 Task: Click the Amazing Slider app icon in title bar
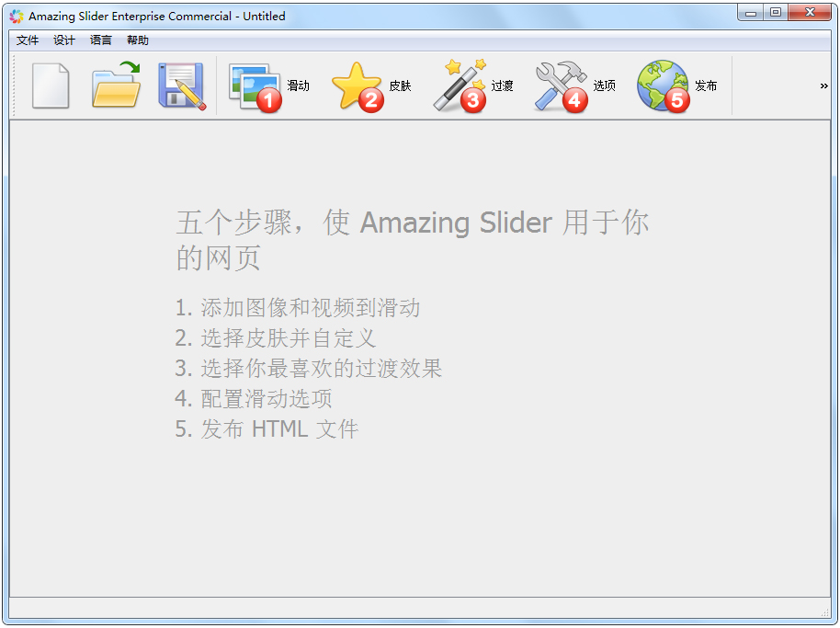click(x=16, y=16)
